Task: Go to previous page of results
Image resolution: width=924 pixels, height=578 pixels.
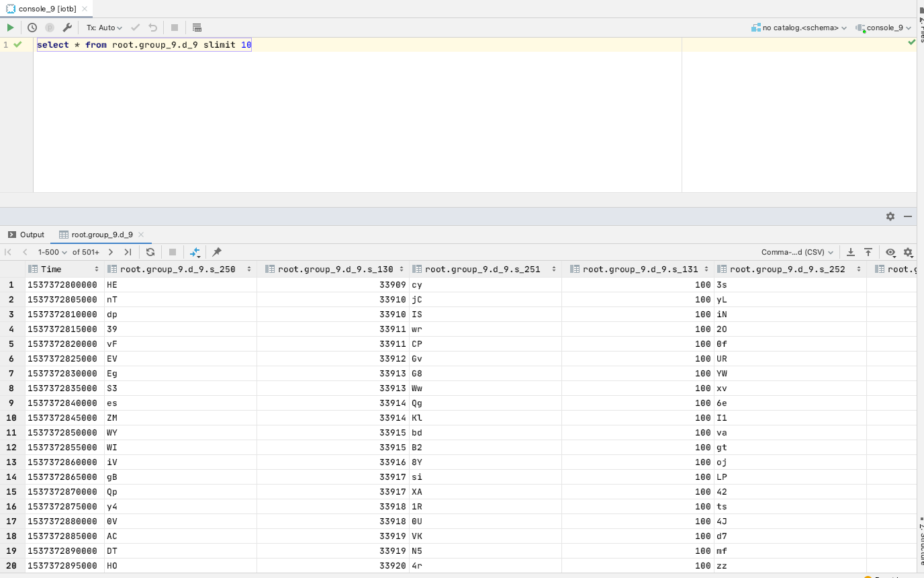Action: pos(25,252)
